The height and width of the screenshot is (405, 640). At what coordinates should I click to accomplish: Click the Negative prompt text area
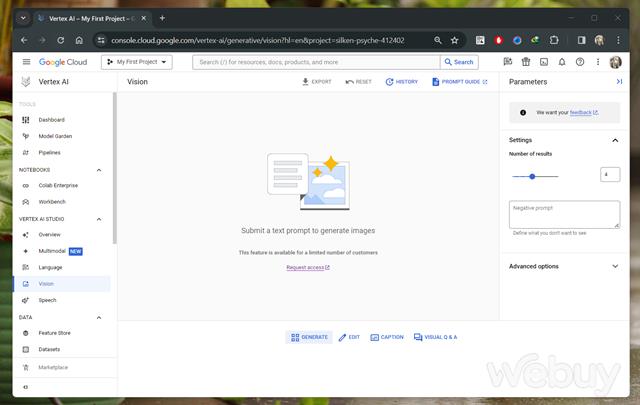coord(564,214)
